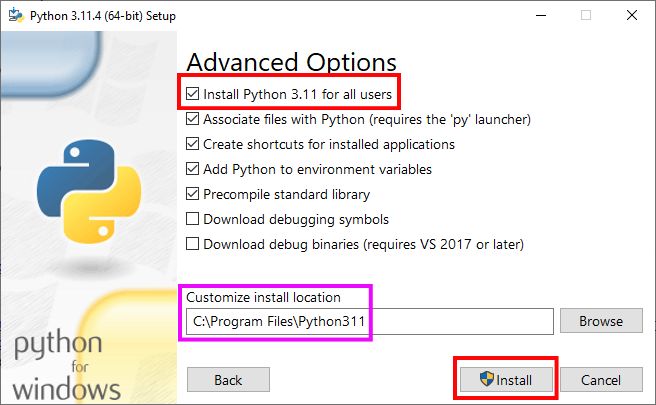Screen dimensions: 656x405
Task: Uncheck Add Python to environment variables
Action: [193, 169]
